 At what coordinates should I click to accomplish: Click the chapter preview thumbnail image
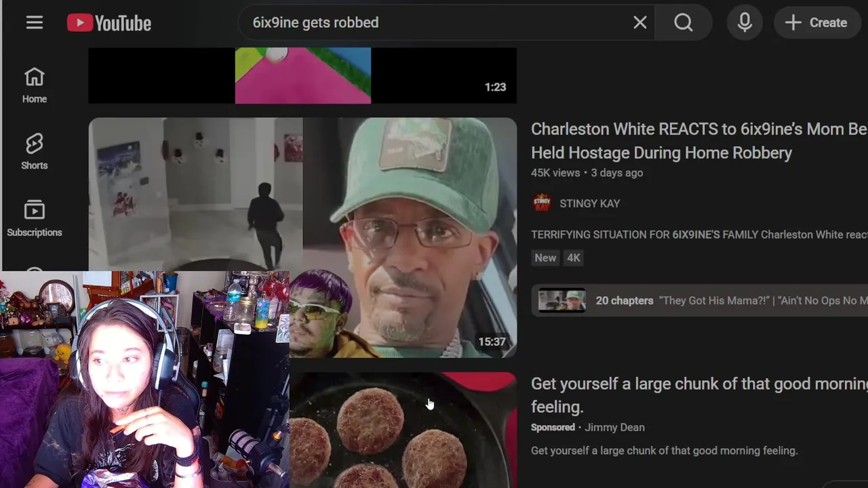561,300
